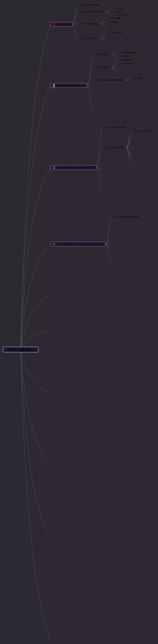
Task: Select chapter node 4 硬件开发工具和Proteus硬件仿真环境
Action: (x=78, y=244)
